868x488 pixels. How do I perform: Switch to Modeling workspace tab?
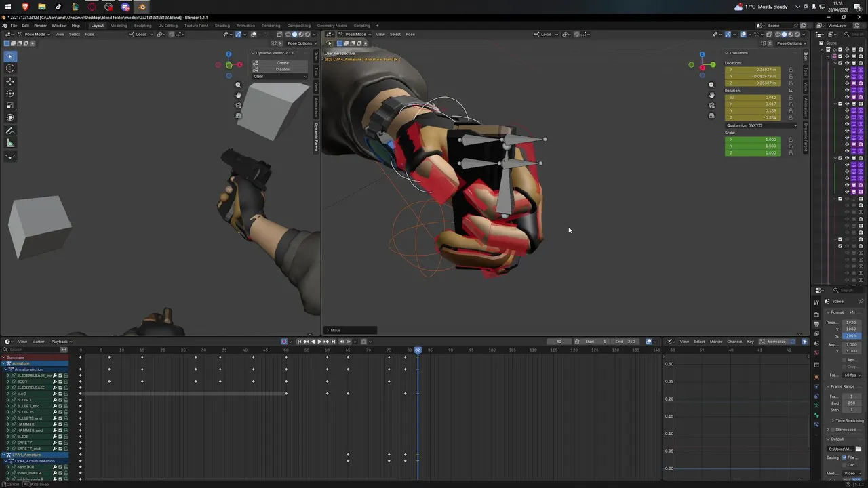coord(119,26)
